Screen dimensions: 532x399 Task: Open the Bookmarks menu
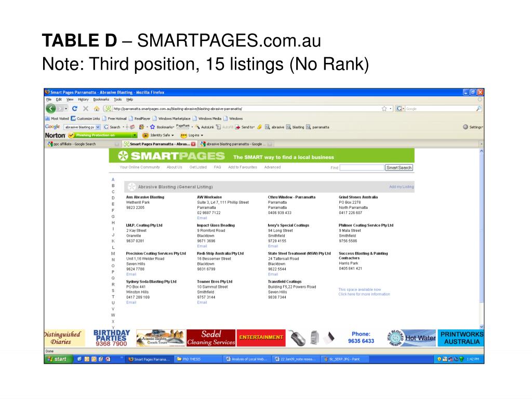tap(101, 99)
